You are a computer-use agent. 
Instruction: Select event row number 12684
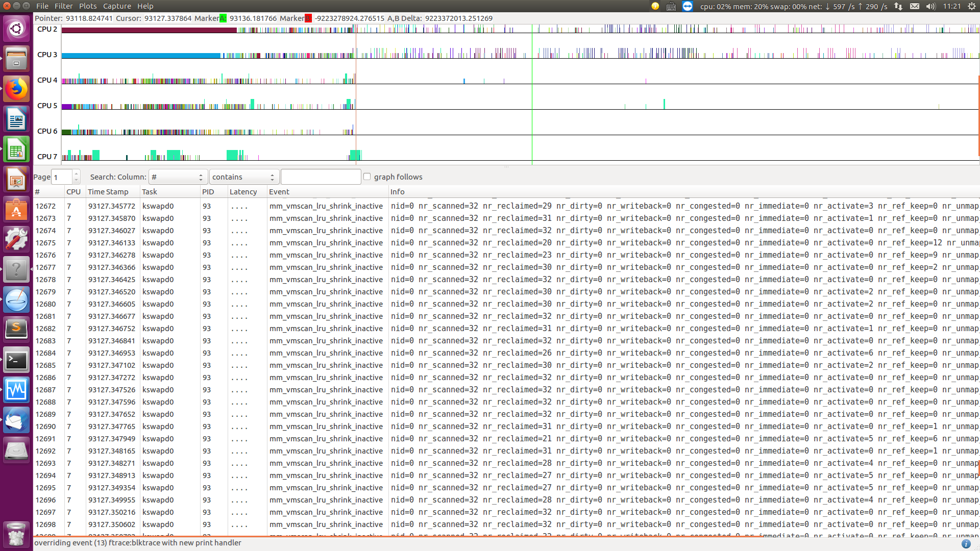(327, 353)
